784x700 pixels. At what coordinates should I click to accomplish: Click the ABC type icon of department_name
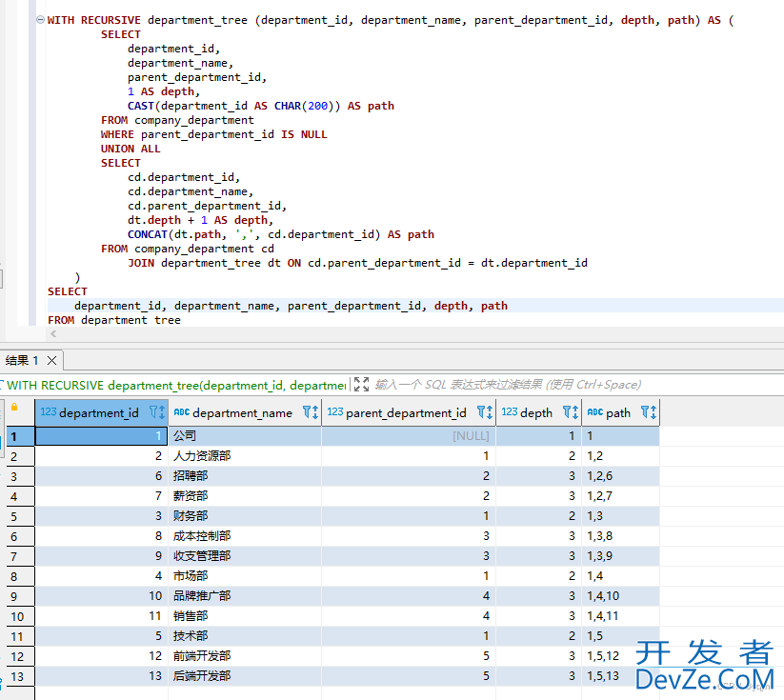coord(182,412)
